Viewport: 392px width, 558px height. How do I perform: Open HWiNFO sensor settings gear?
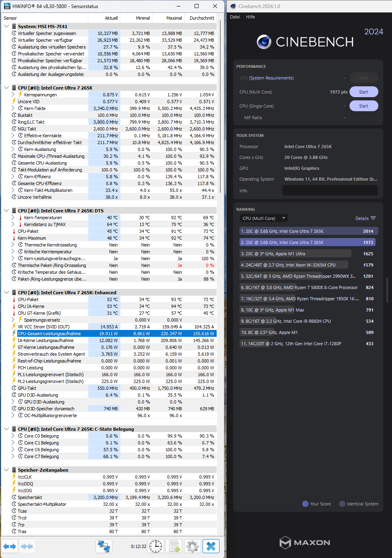(x=192, y=546)
